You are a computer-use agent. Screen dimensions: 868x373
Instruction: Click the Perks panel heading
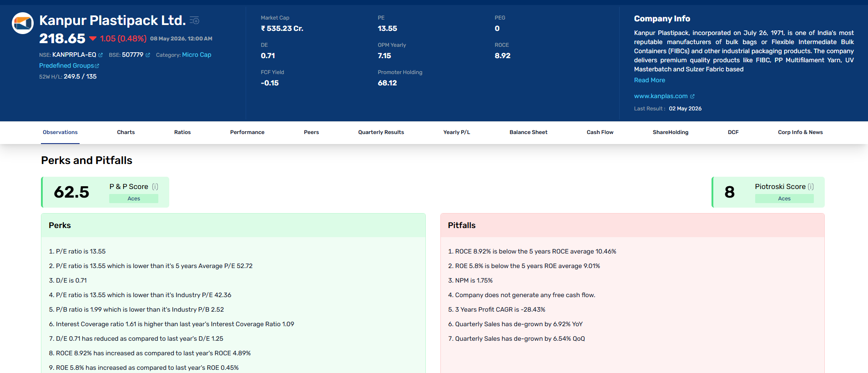point(60,225)
